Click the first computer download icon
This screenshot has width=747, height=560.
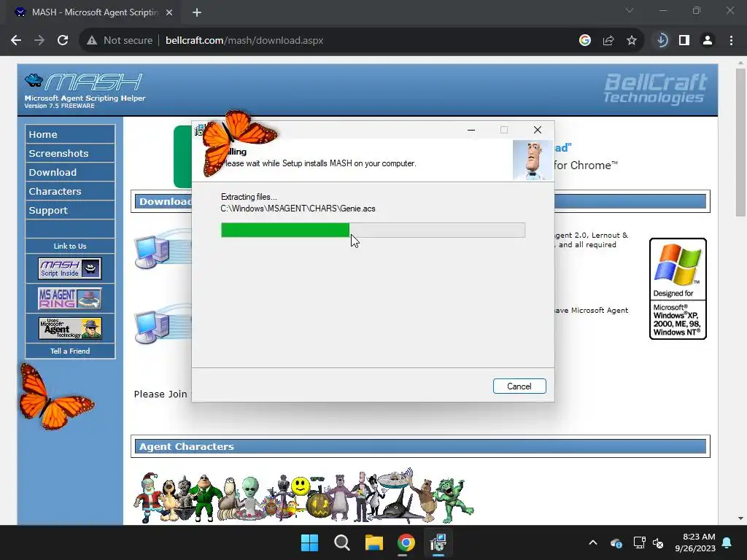pos(152,252)
